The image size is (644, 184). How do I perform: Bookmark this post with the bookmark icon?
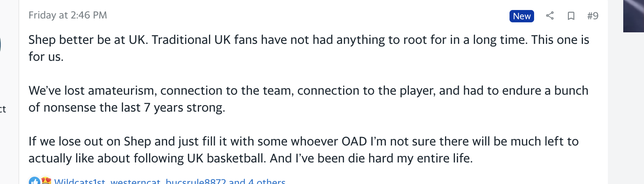point(571,16)
